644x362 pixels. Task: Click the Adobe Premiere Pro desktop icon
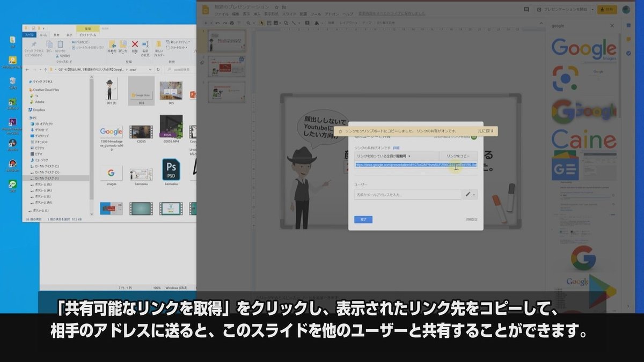click(x=12, y=125)
